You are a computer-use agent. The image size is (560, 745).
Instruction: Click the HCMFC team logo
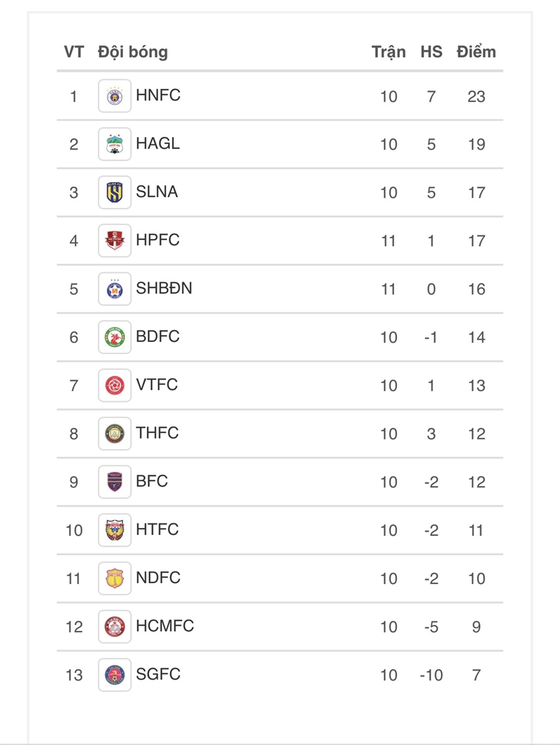[115, 627]
